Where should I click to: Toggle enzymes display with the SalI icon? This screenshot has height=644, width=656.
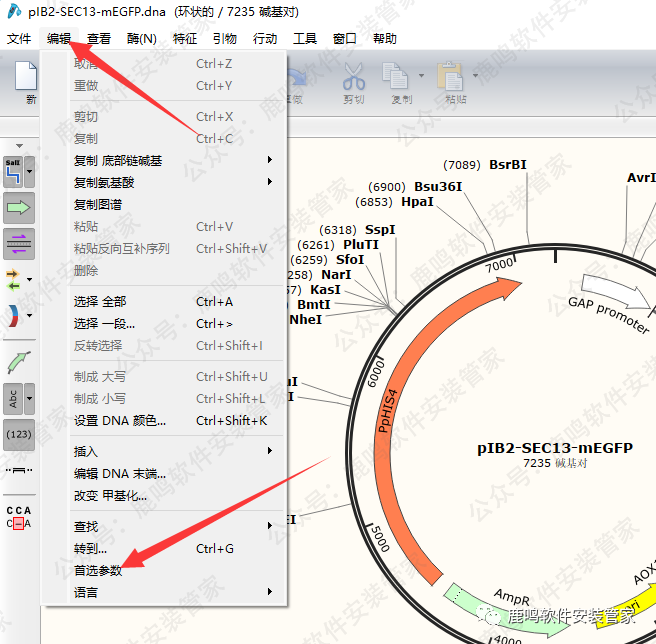(x=15, y=172)
